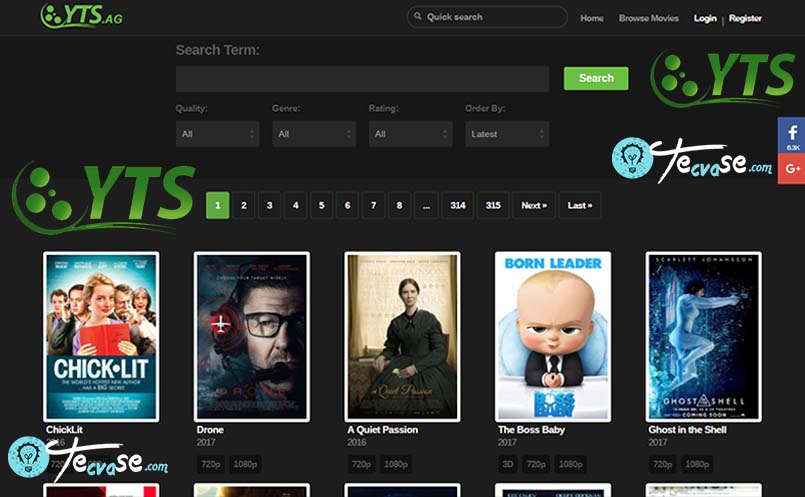Focus the Quick search field
This screenshot has width=805, height=497.
pyautogui.click(x=487, y=17)
